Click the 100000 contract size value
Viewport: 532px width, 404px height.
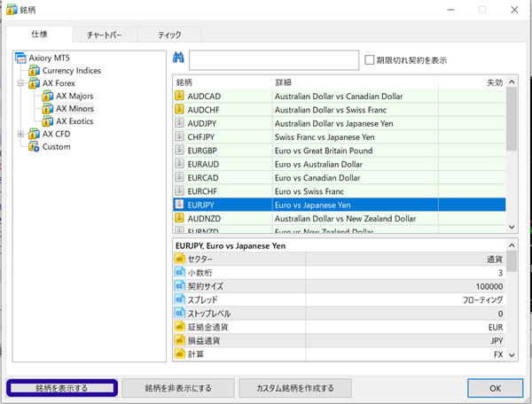pyautogui.click(x=489, y=286)
